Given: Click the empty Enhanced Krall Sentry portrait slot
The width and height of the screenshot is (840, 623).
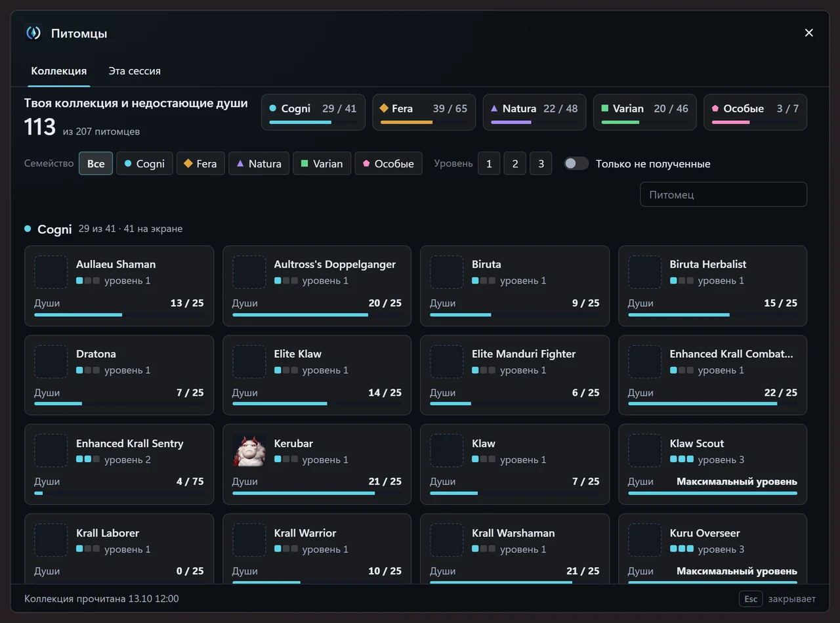Looking at the screenshot, I should point(51,451).
